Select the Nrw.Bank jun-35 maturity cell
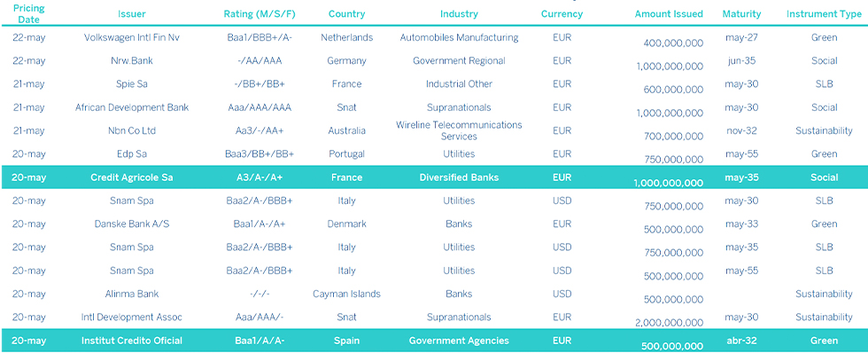Viewport: 868px width, 353px height. [x=741, y=61]
